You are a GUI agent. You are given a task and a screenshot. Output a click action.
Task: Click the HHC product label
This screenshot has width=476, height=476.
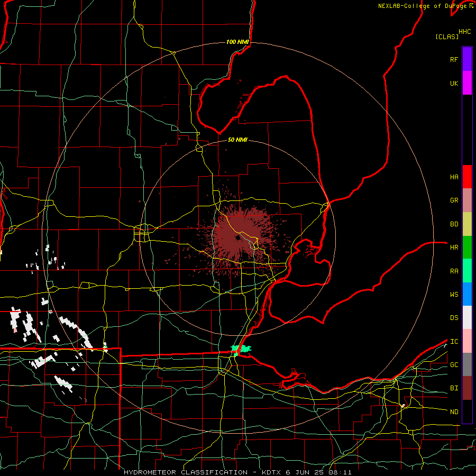465,32
